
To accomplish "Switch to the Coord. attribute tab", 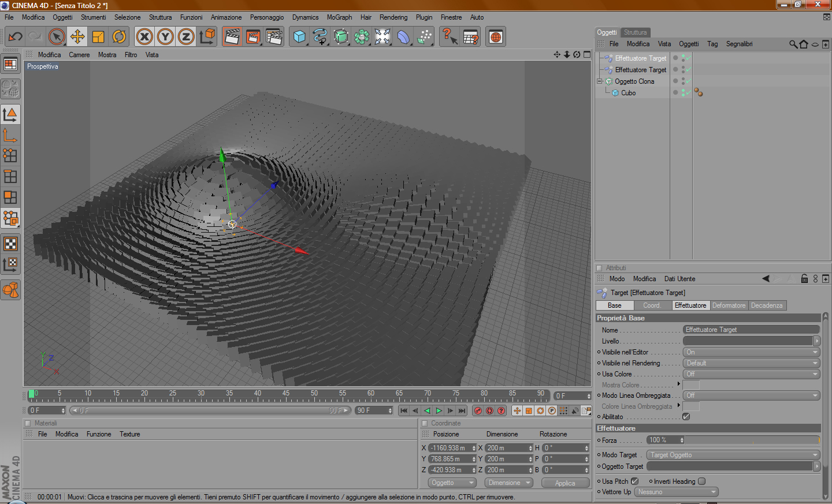I will coord(652,305).
